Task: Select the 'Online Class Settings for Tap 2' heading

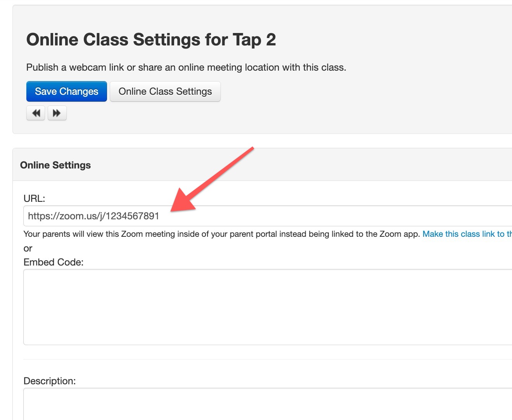Action: click(151, 40)
